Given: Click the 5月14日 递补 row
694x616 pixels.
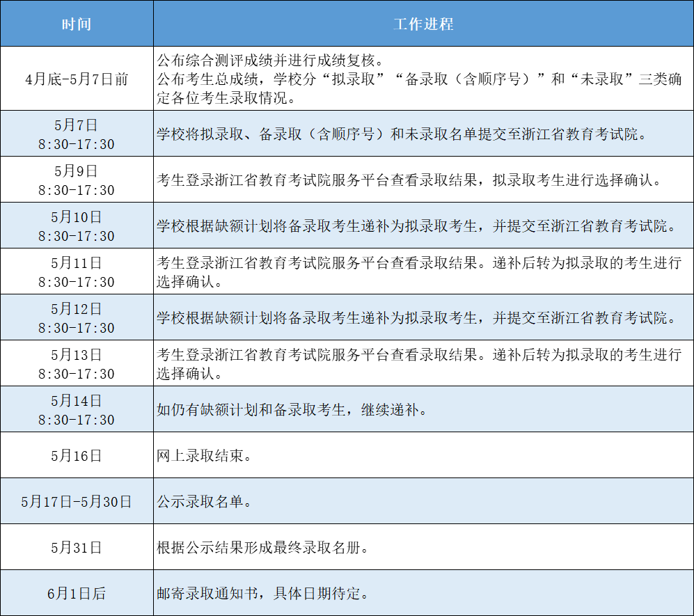Looking at the screenshot, I should click(x=77, y=409).
